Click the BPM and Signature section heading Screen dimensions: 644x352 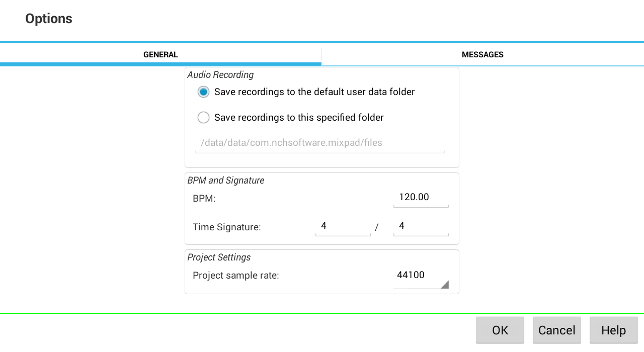[226, 181]
